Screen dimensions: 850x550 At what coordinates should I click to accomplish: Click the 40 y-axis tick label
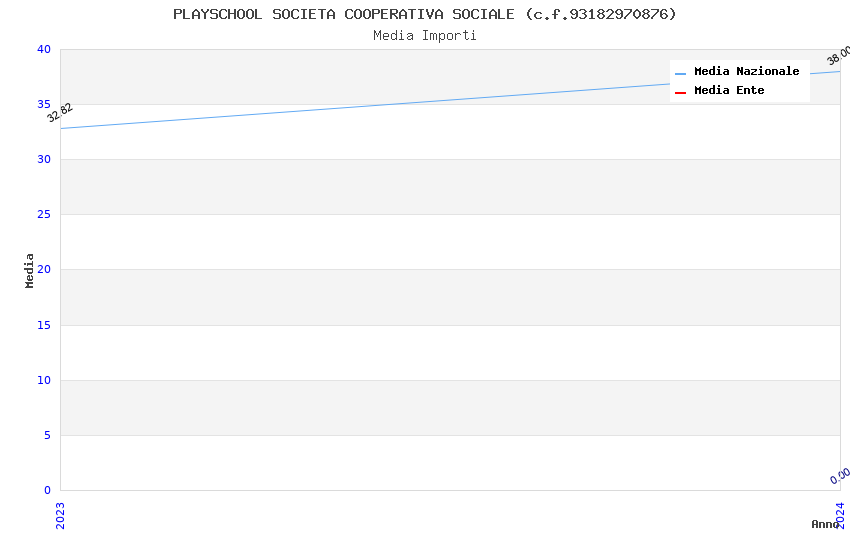(43, 50)
